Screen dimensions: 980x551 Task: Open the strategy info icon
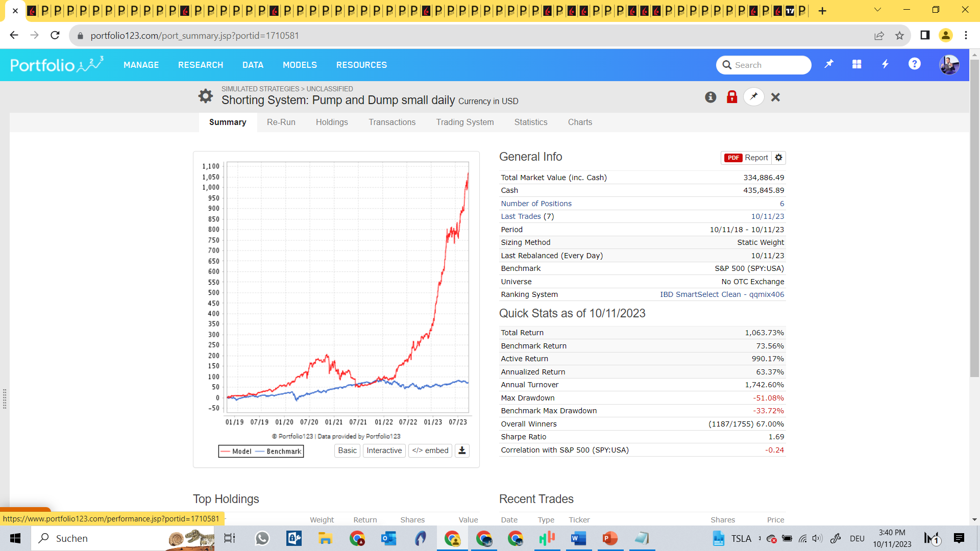pyautogui.click(x=710, y=97)
